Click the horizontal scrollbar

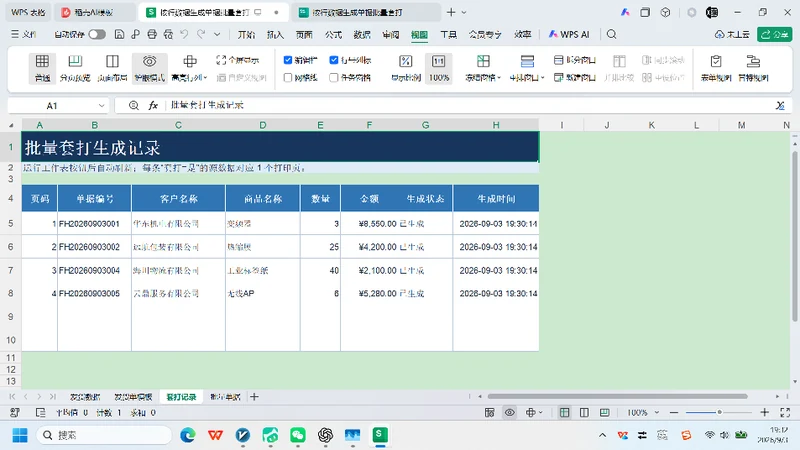pos(617,396)
